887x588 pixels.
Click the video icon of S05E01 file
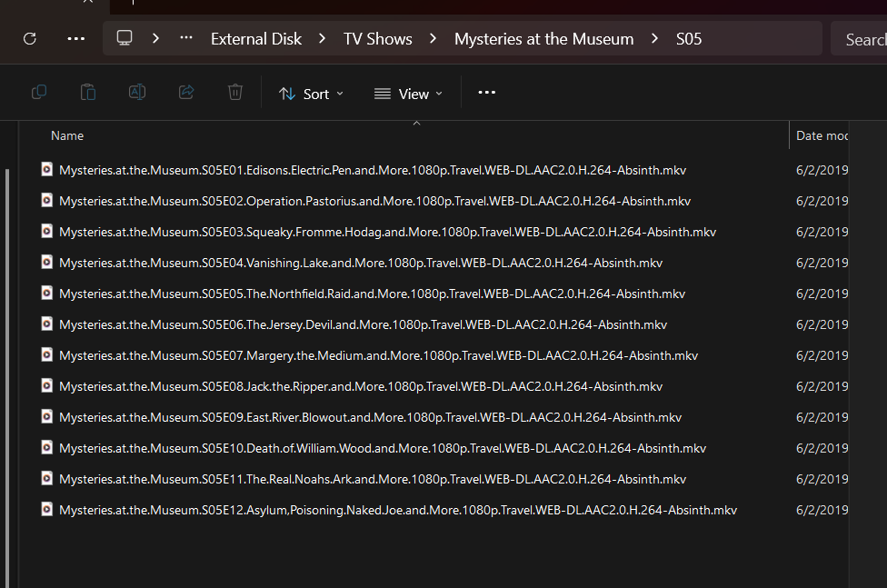(47, 169)
